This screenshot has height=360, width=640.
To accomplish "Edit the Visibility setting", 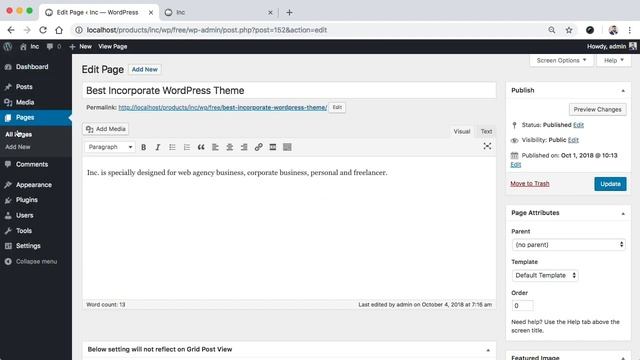I will [x=573, y=140].
